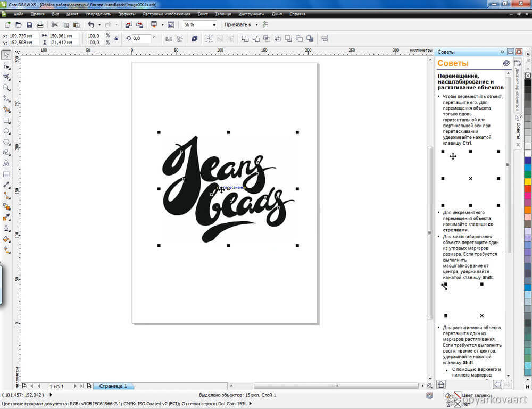Click the Weld shaping icon
The width and height of the screenshot is (532, 409).
point(245,39)
